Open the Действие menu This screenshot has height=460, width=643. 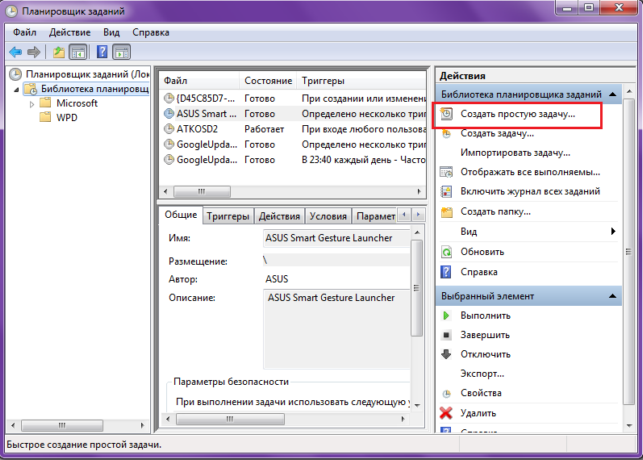click(x=70, y=32)
